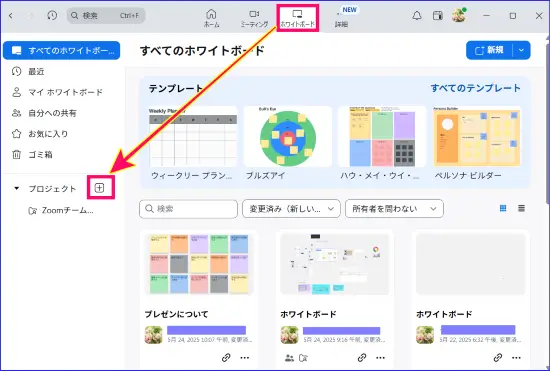Click owner avatar on プレゼンについて card

(154, 335)
